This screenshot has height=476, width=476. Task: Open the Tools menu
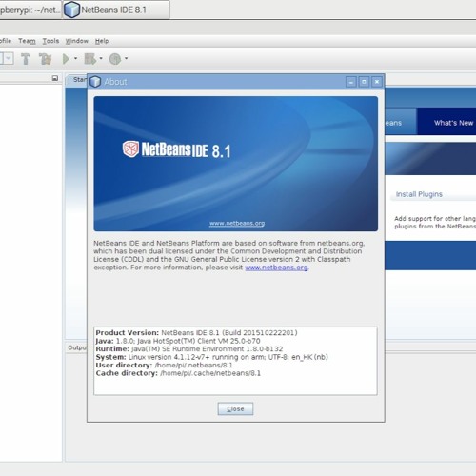point(50,41)
